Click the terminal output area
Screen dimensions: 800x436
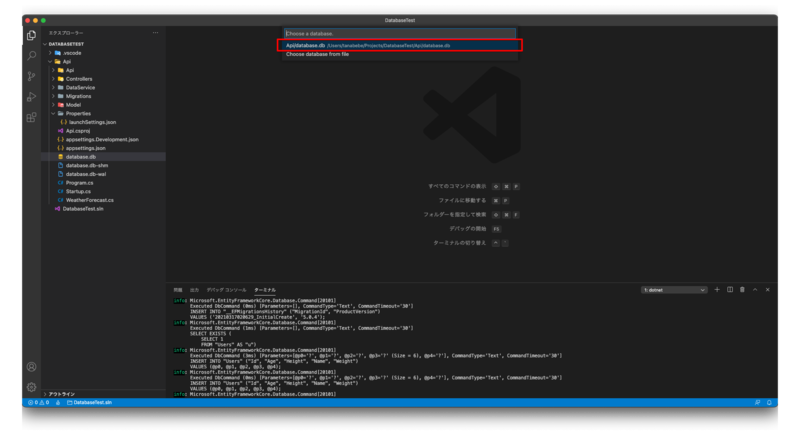click(x=471, y=347)
